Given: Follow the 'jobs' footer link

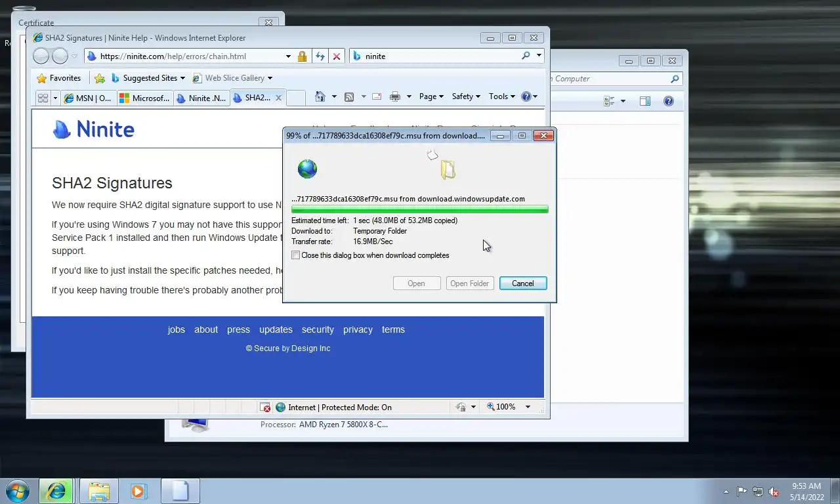Looking at the screenshot, I should (177, 329).
